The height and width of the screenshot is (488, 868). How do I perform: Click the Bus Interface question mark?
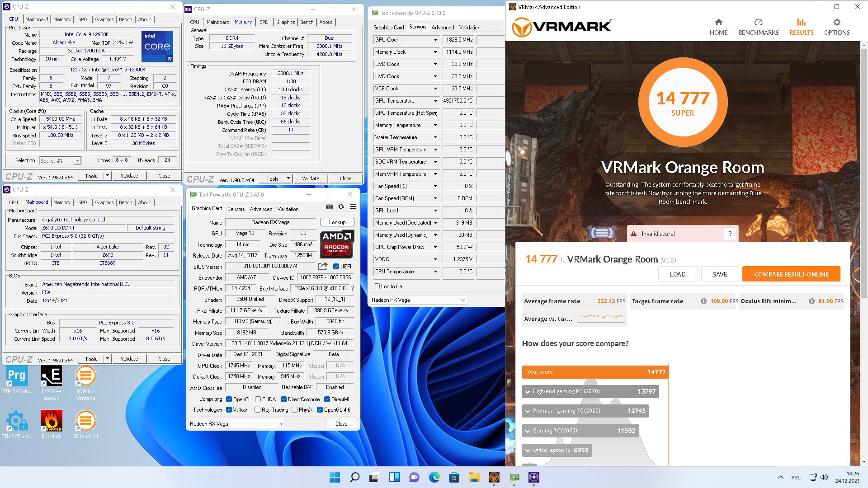pyautogui.click(x=353, y=288)
